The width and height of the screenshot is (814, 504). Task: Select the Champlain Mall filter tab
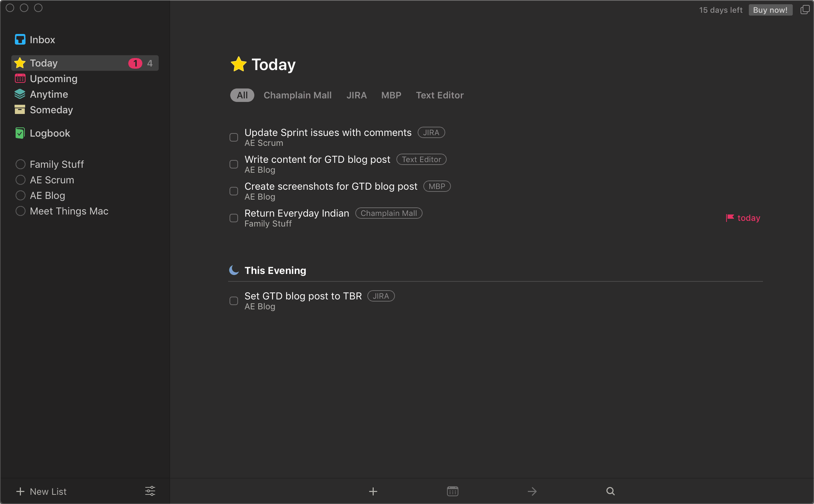[x=297, y=94]
